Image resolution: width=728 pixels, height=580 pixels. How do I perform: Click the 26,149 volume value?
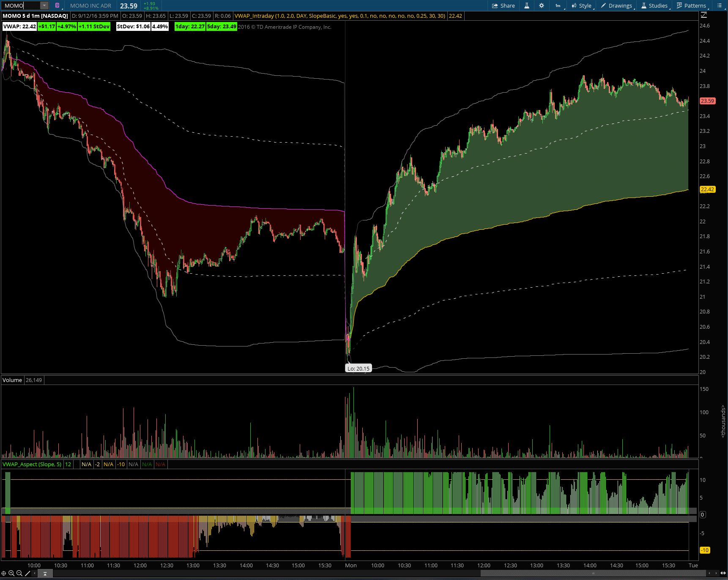point(34,380)
